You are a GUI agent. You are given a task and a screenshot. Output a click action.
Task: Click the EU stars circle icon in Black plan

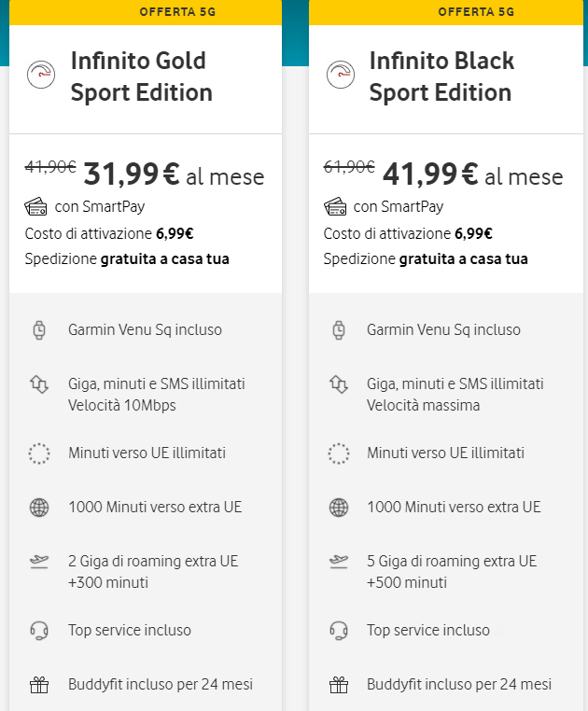[x=338, y=453]
